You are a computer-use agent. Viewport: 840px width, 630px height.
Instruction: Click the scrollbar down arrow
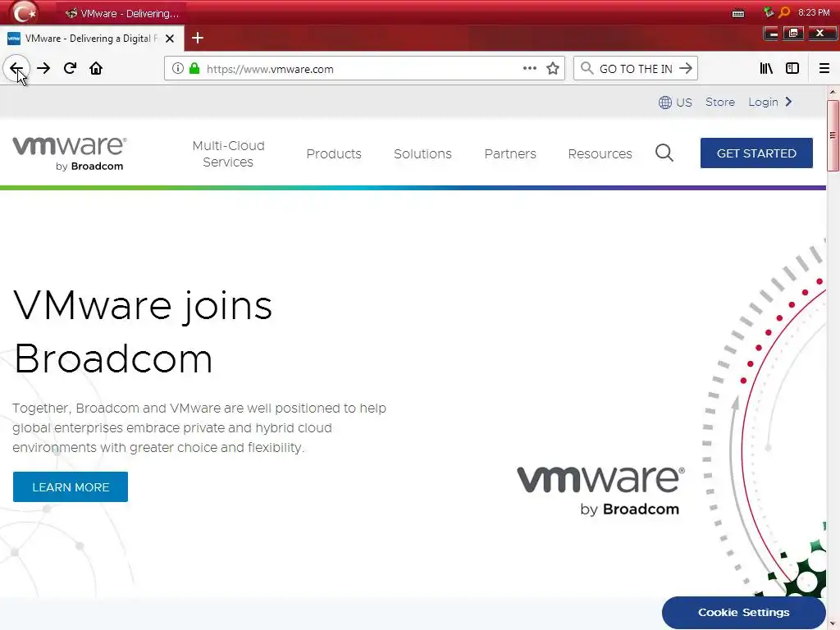833,624
